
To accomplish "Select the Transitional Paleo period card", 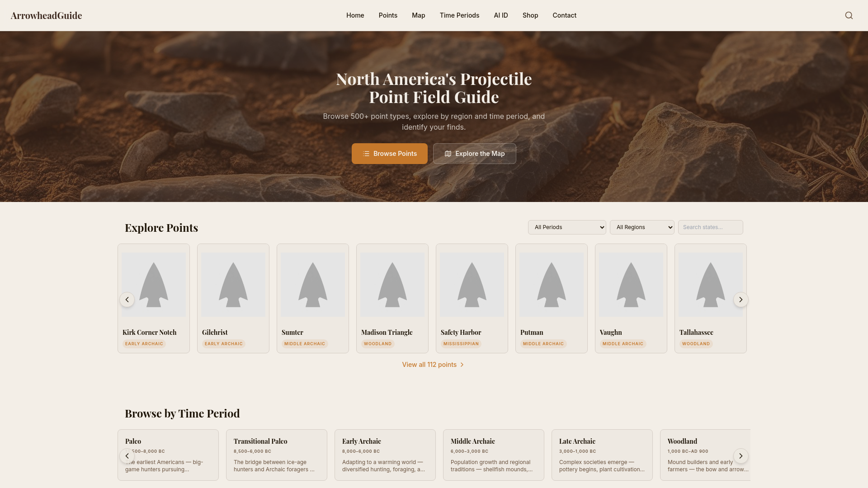I will [x=277, y=455].
